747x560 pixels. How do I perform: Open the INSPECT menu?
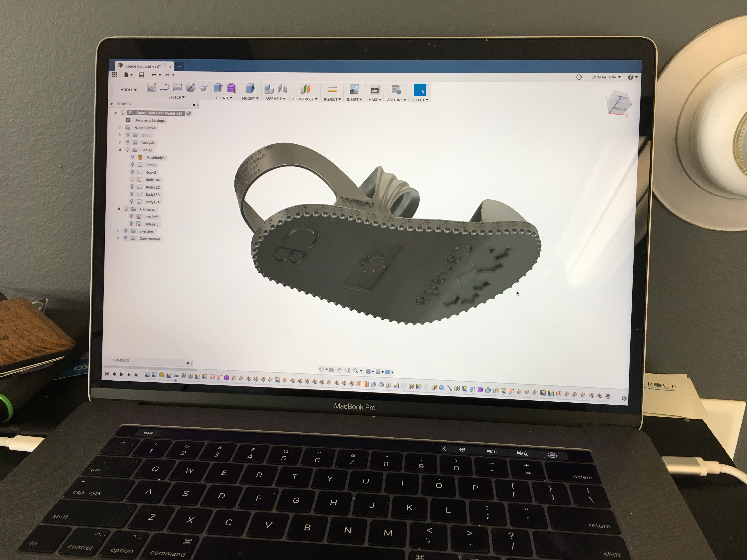pyautogui.click(x=332, y=99)
